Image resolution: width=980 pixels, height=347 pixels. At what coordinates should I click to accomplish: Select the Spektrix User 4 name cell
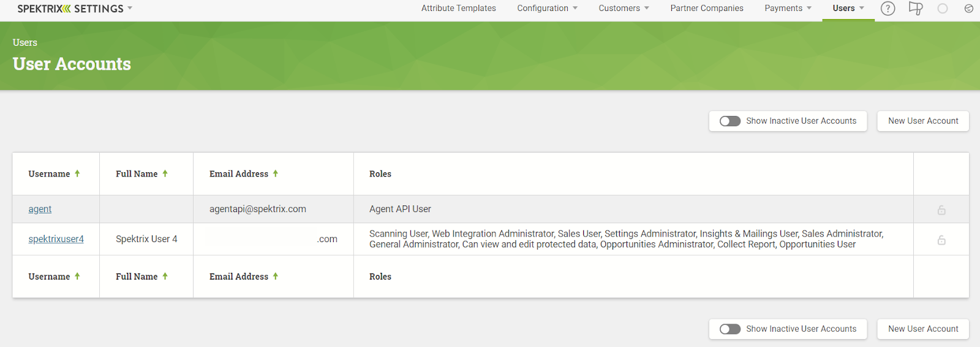[x=146, y=239]
